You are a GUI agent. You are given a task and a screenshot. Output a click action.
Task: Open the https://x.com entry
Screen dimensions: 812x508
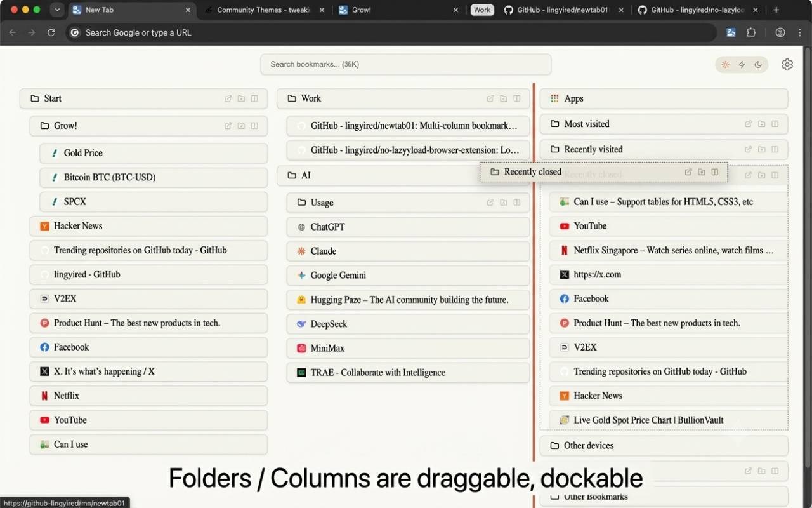[669, 274]
